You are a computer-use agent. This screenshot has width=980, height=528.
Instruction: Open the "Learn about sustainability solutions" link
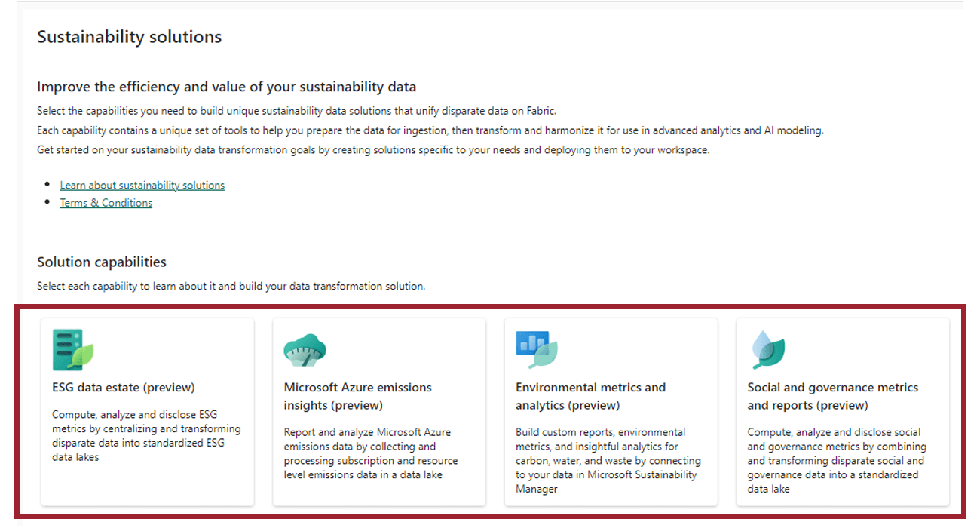coord(142,185)
